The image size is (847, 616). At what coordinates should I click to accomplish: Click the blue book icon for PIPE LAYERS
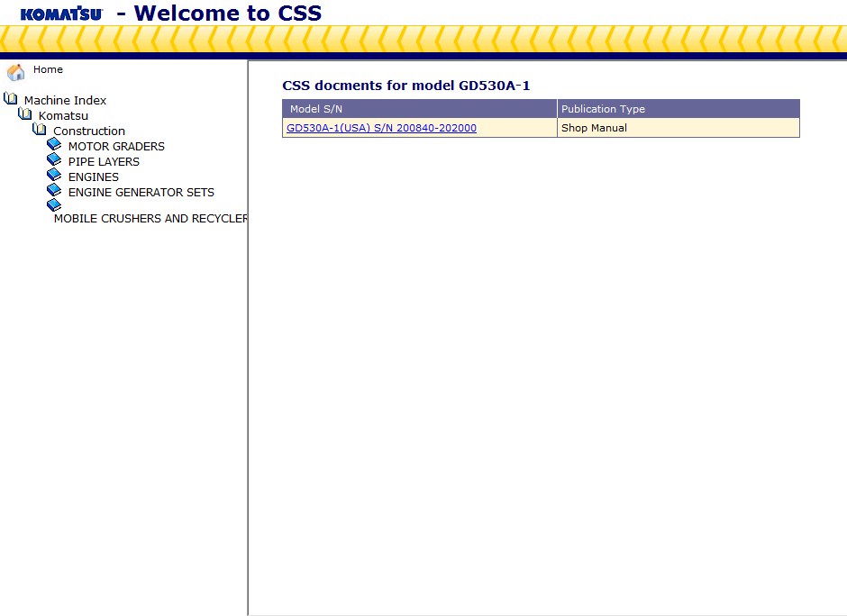click(x=54, y=159)
